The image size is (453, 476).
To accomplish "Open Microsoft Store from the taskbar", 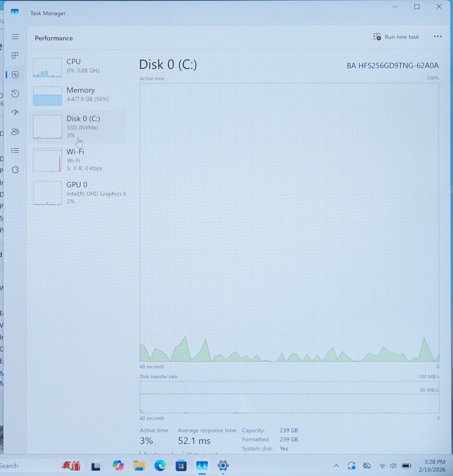I will (x=181, y=466).
